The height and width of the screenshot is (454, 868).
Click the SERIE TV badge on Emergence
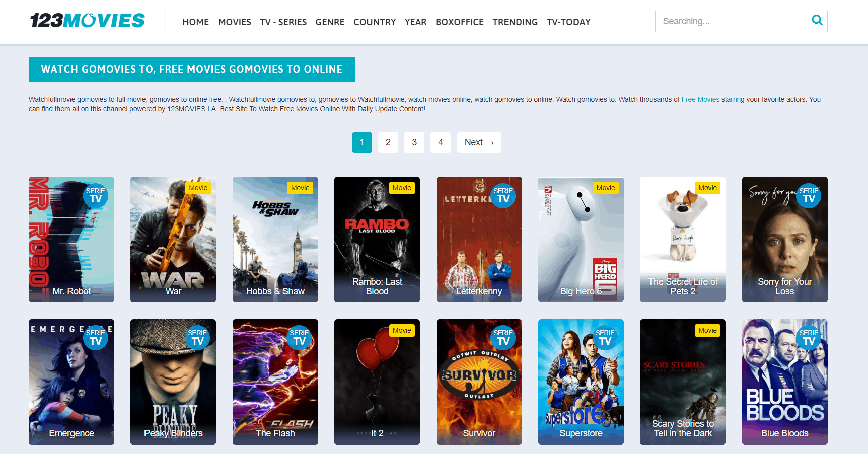[96, 337]
